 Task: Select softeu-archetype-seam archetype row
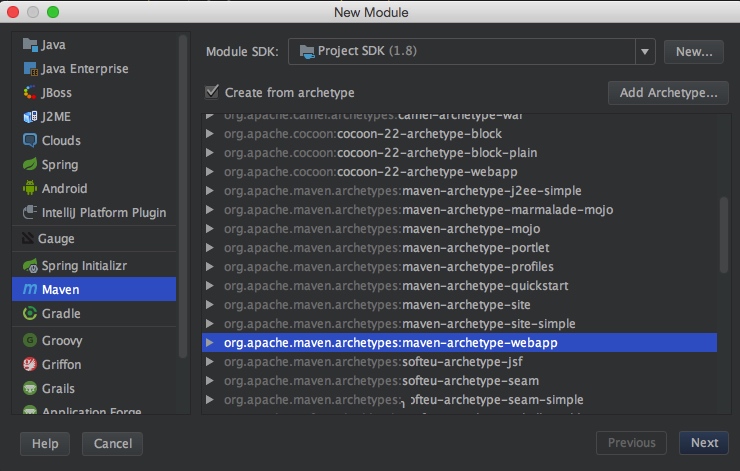pyautogui.click(x=459, y=381)
